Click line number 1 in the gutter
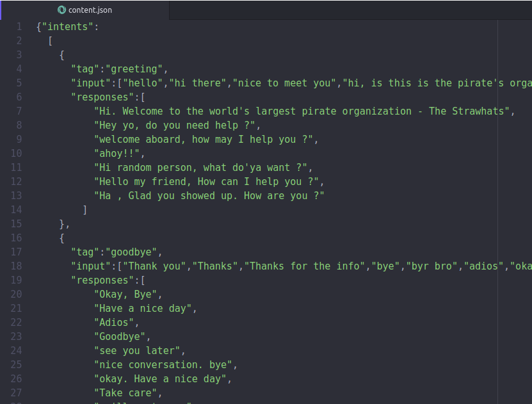 point(19,26)
